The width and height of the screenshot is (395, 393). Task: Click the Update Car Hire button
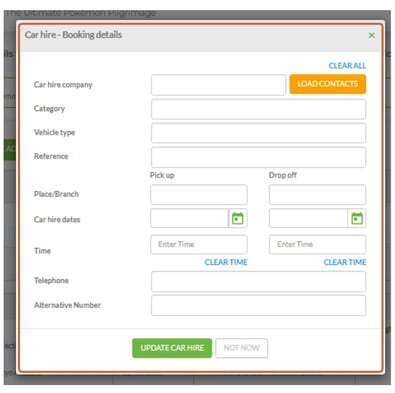172,348
